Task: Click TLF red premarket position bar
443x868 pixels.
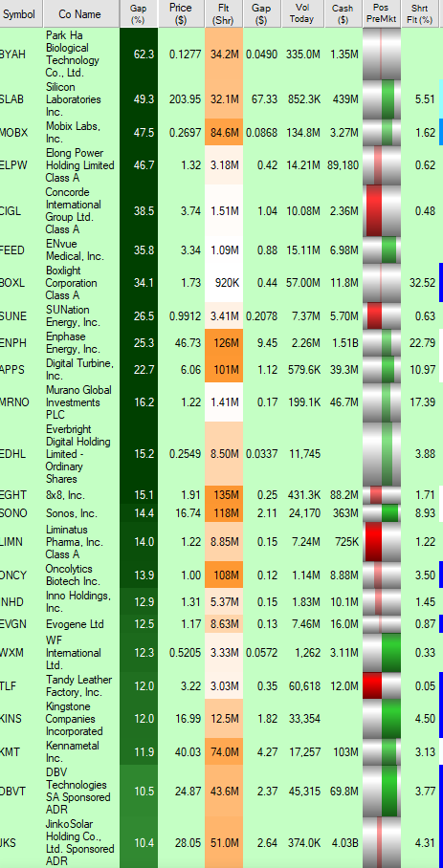Action: pyautogui.click(x=372, y=686)
